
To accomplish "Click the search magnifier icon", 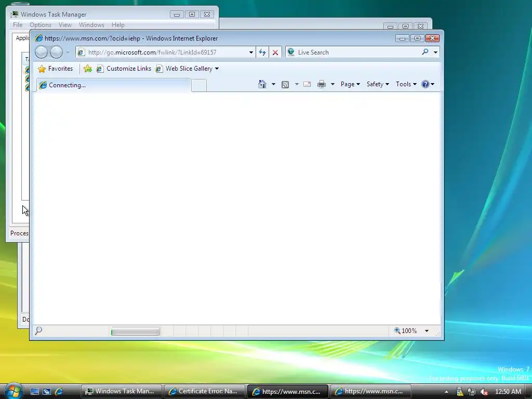I will click(x=425, y=52).
